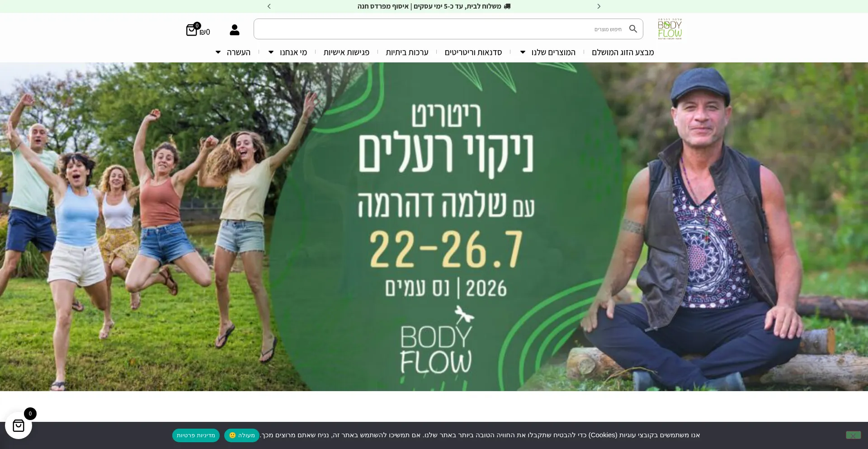Show previous announcement with left chevron
Viewport: 868px width, 449px height.
[x=269, y=6]
